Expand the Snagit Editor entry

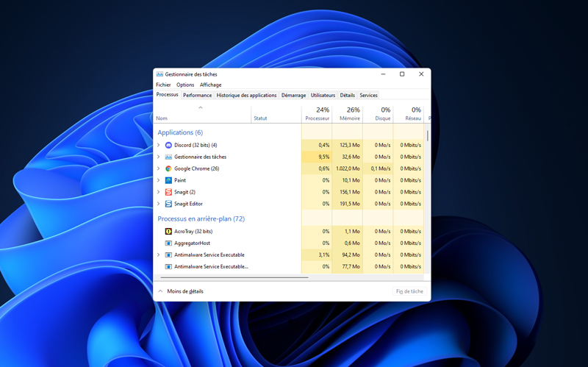pos(158,204)
